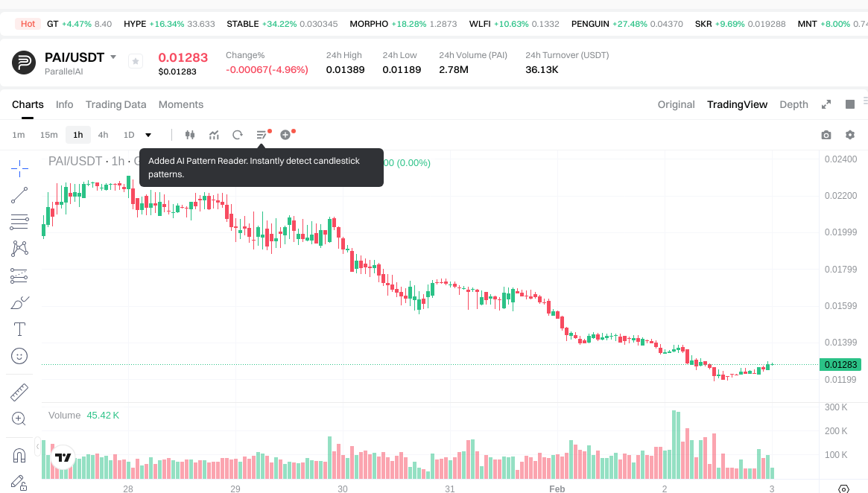Screen dimensions: 868x493
Task: Favorite PAI/USDT with the star
Action: click(x=136, y=61)
